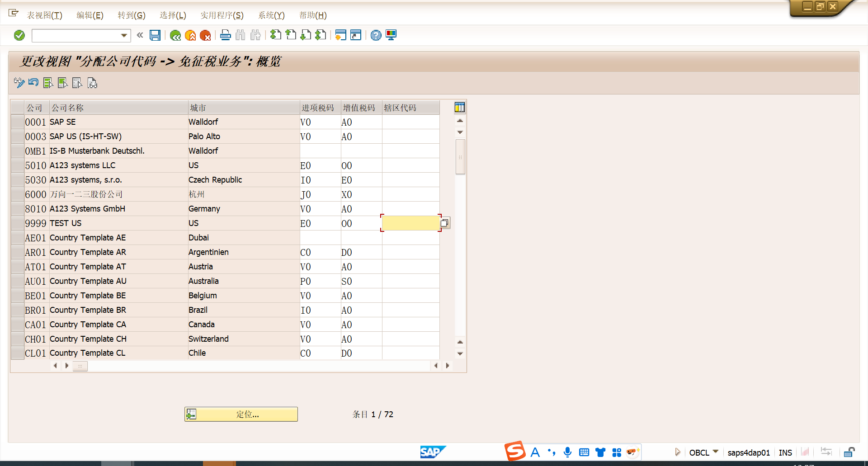The width and height of the screenshot is (868, 466).
Task: Open the 编辑(E) menu
Action: point(90,15)
